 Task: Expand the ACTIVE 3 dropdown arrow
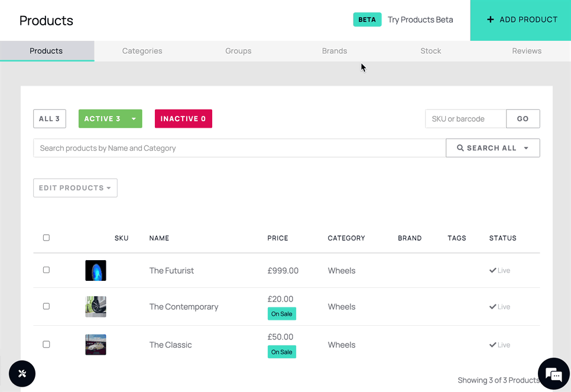pyautogui.click(x=134, y=118)
